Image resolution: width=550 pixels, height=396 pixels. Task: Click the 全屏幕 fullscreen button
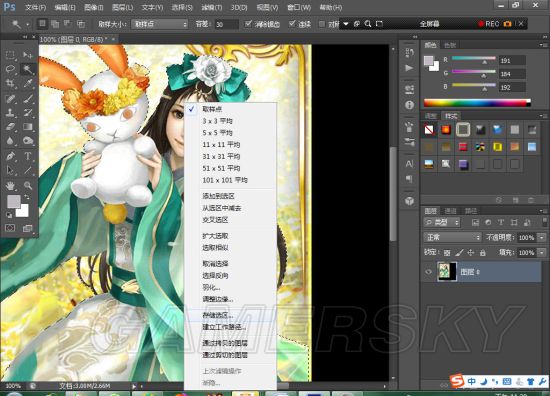(x=429, y=24)
